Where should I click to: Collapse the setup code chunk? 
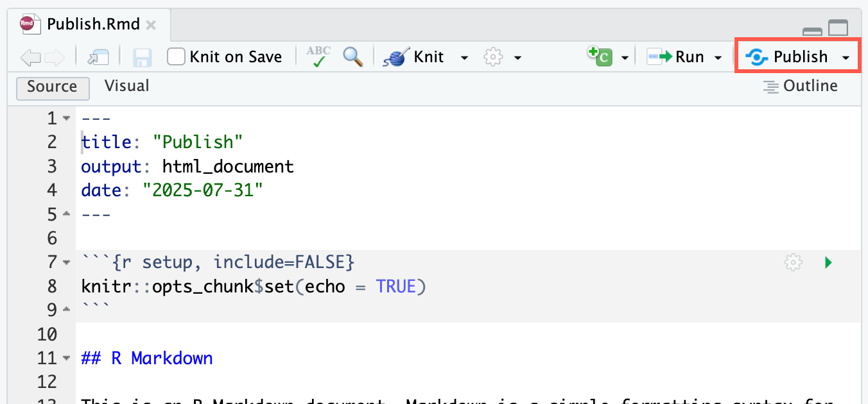(67, 262)
